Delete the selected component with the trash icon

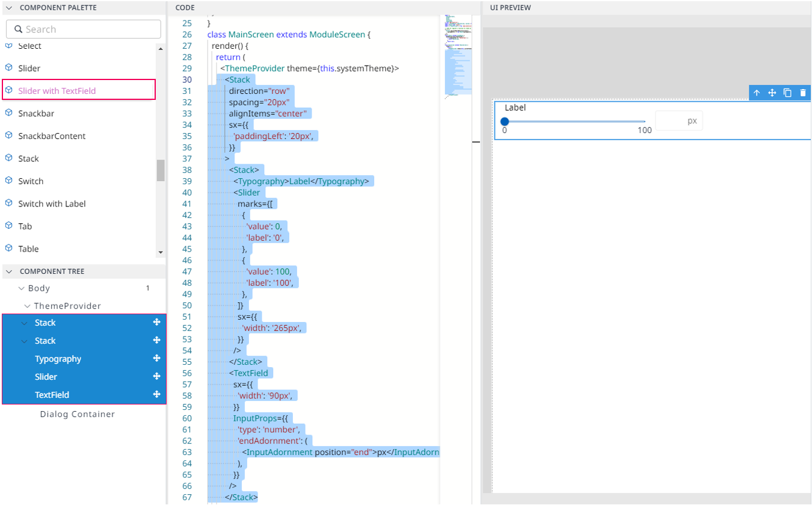[802, 93]
